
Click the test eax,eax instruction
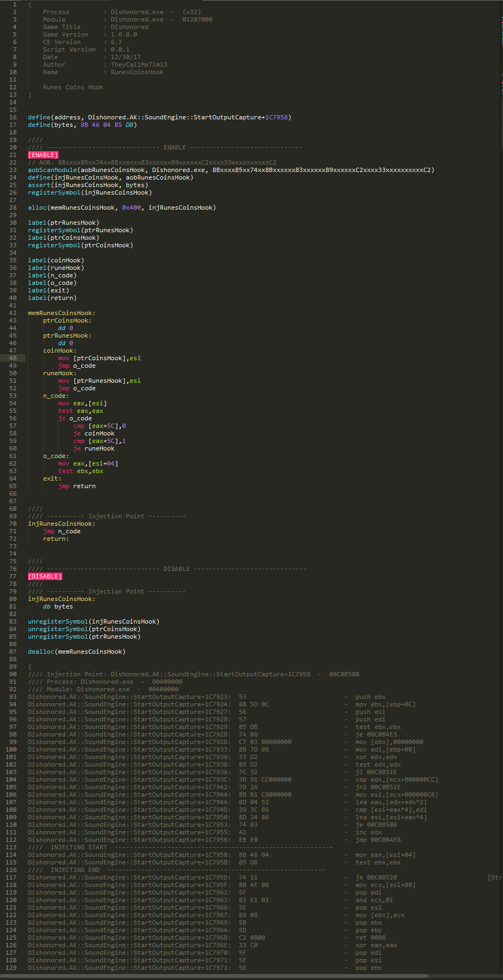point(81,411)
